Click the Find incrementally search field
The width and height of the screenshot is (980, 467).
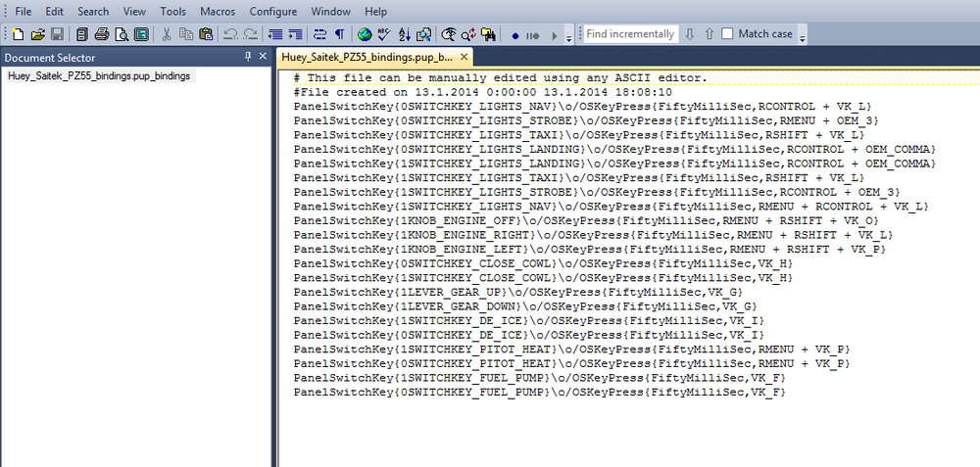(630, 33)
